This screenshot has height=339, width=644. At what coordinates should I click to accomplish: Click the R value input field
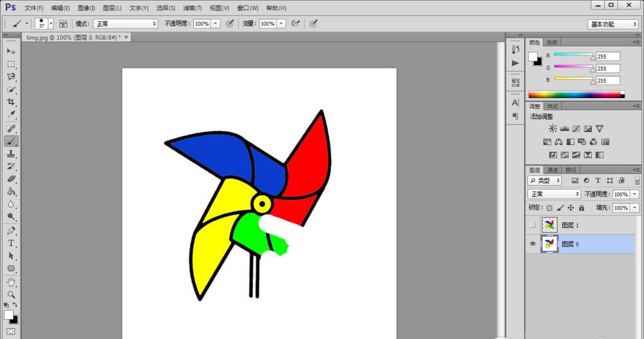pyautogui.click(x=607, y=57)
